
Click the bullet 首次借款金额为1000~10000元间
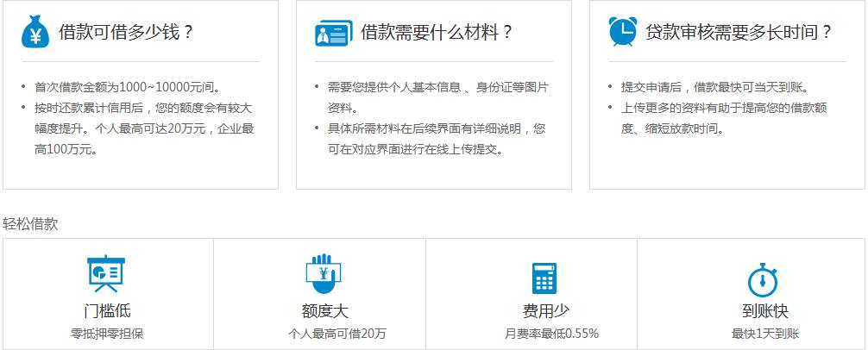click(x=128, y=87)
